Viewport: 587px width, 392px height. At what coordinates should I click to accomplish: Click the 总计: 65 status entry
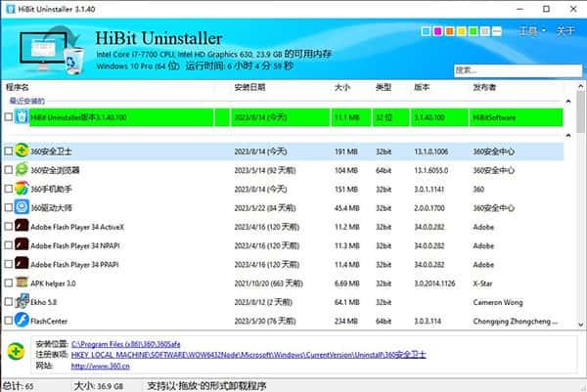click(18, 385)
